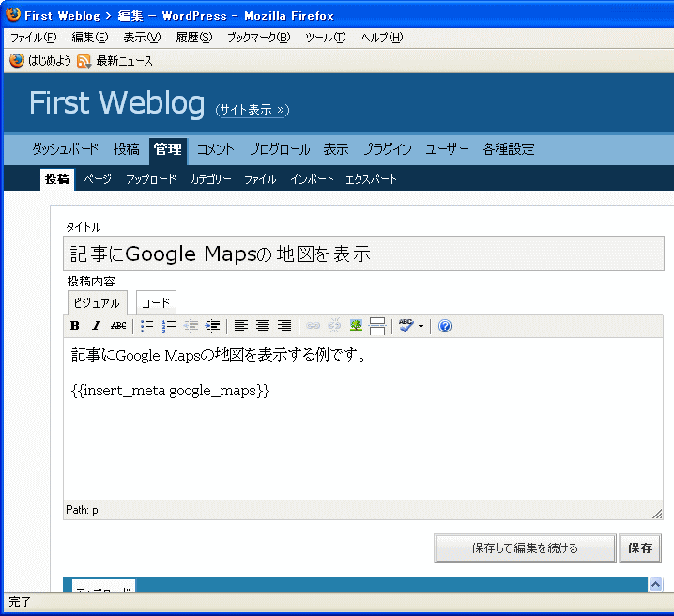
Task: Open the ヘルプ(H) menu
Action: (x=382, y=38)
